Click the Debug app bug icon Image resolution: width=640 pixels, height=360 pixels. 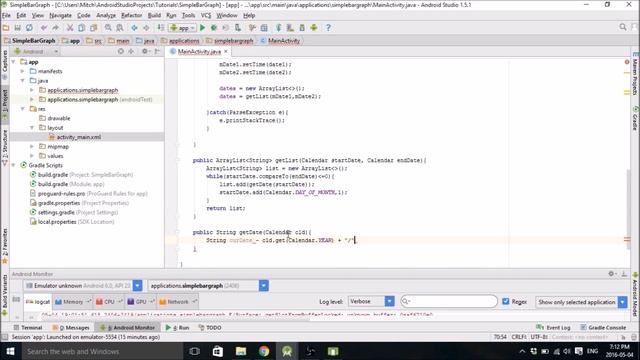click(214, 28)
